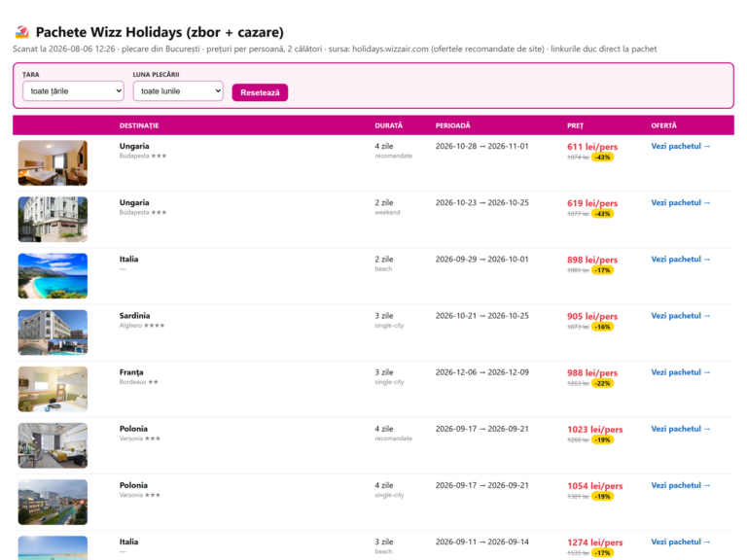Click beach thumbnail of Italia 898 lei
Screen dimensions: 747x560
(x=53, y=276)
